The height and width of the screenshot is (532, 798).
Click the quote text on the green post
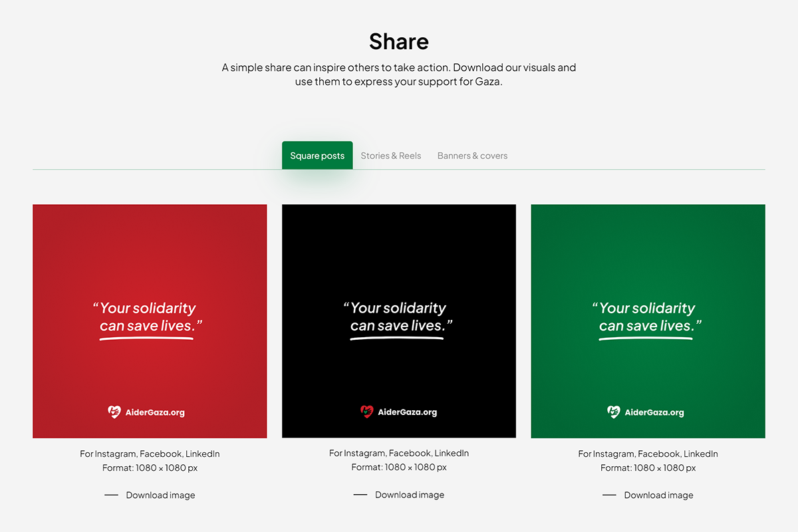647,317
